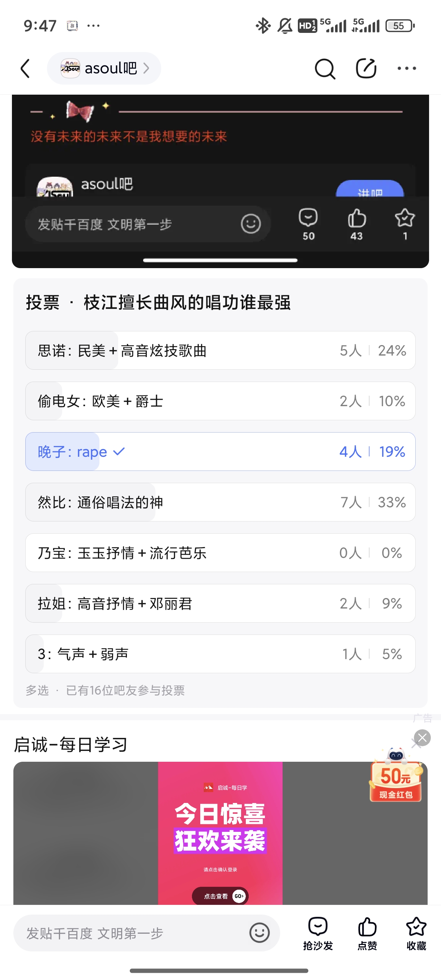The image size is (441, 980).
Task: Tap the share post icon
Action: point(366,69)
